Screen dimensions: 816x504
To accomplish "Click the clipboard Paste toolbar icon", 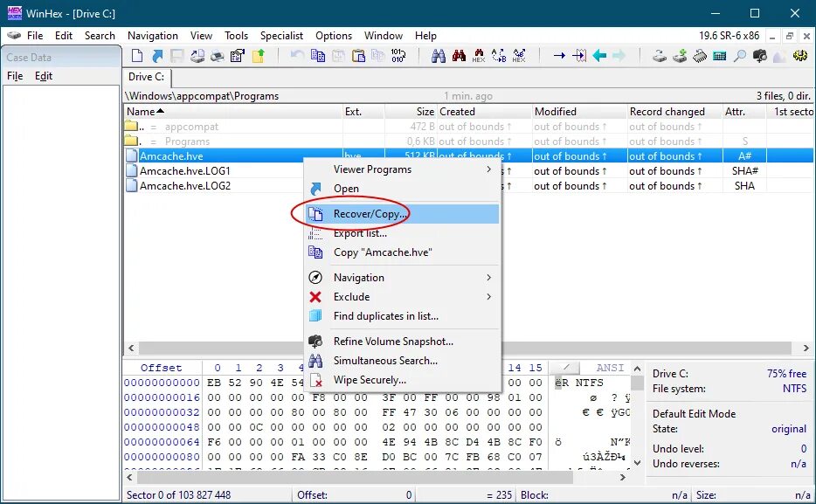I will click(358, 55).
